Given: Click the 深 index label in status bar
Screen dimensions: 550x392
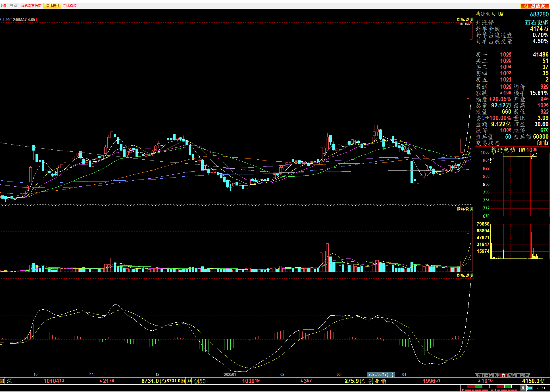Looking at the screenshot, I should (9, 381).
